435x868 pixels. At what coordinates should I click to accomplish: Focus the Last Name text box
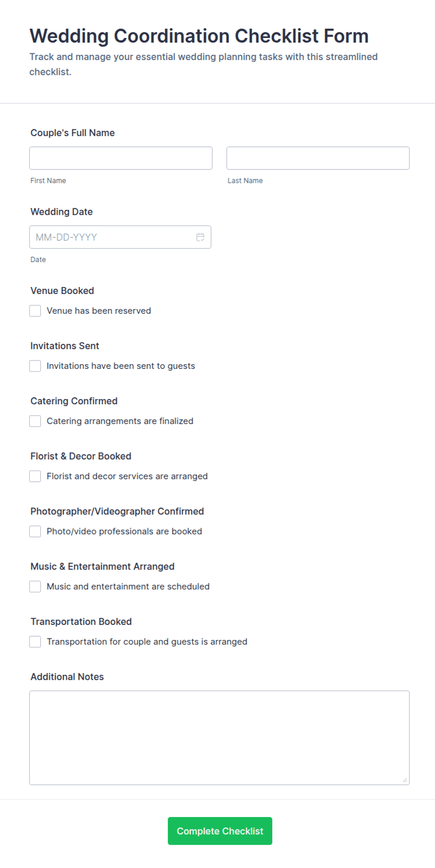point(318,158)
